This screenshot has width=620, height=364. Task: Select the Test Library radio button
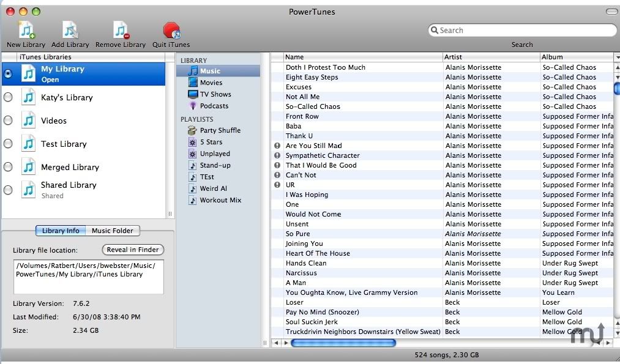click(x=8, y=144)
